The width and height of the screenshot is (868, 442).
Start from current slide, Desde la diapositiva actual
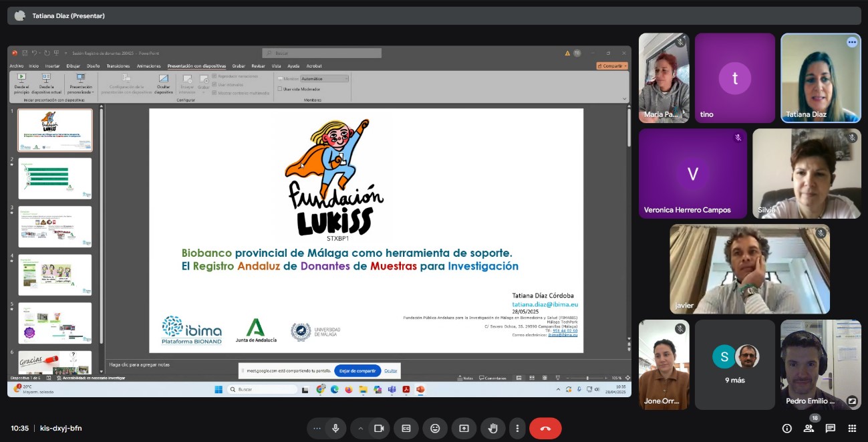click(46, 84)
